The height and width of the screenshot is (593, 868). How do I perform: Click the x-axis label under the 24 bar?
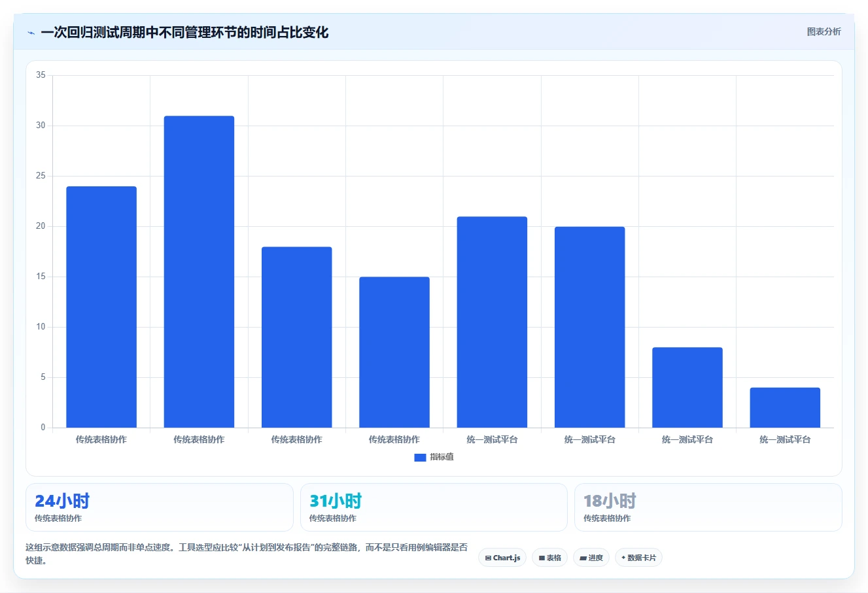point(101,439)
